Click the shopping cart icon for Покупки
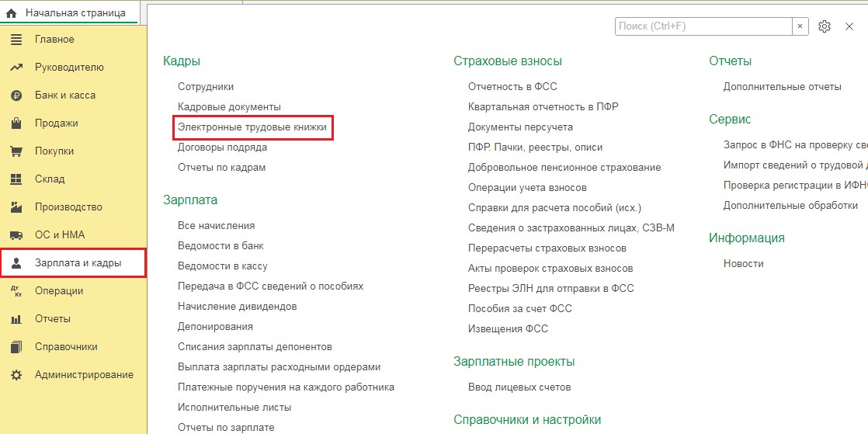This screenshot has width=868, height=434. pyautogui.click(x=16, y=151)
